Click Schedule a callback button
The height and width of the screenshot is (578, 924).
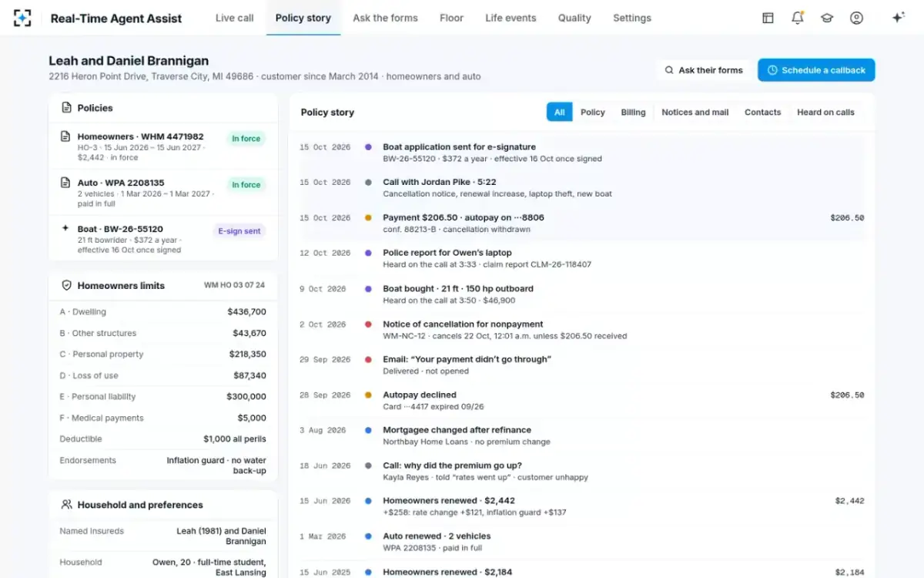coord(816,70)
